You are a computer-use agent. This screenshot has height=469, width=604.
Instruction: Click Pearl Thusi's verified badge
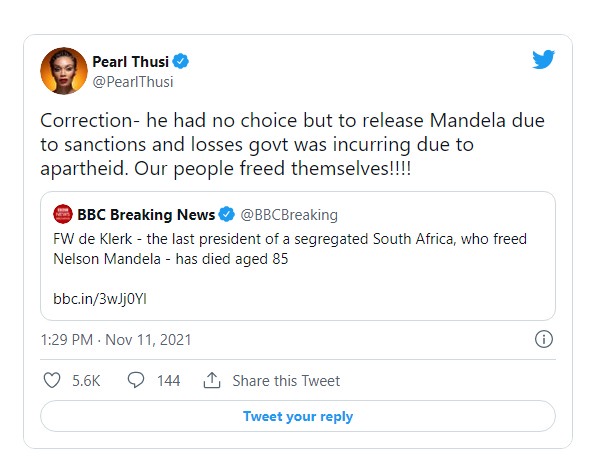click(180, 61)
